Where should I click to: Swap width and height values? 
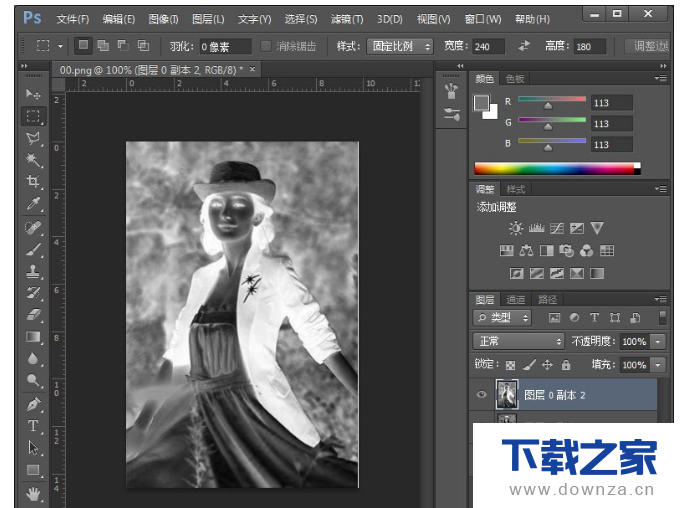(x=524, y=46)
